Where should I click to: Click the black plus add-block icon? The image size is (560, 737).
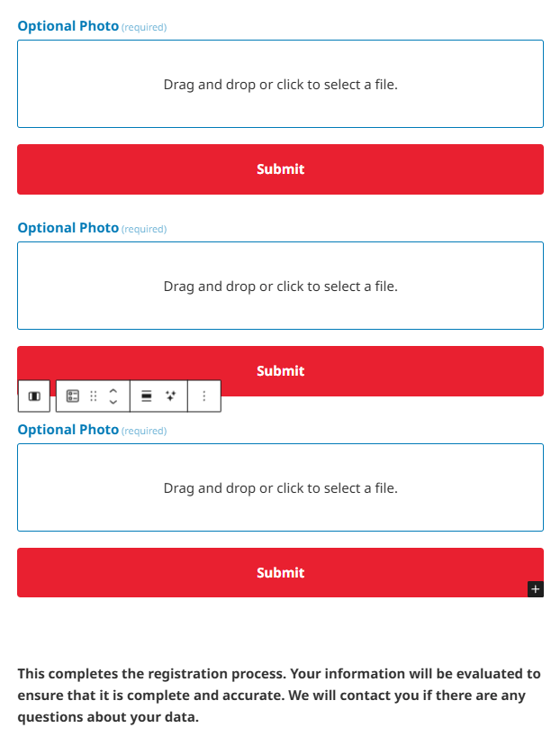tap(536, 588)
